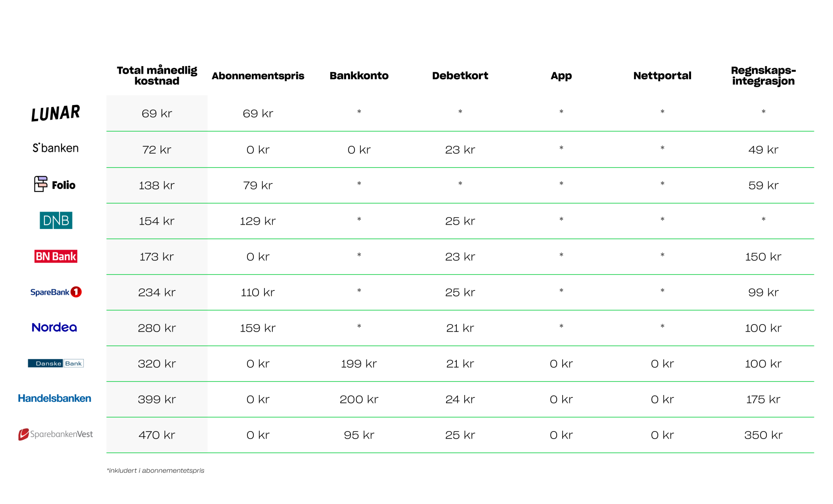
Task: Click Lunar's 69 kr total cost cell
Action: click(157, 114)
